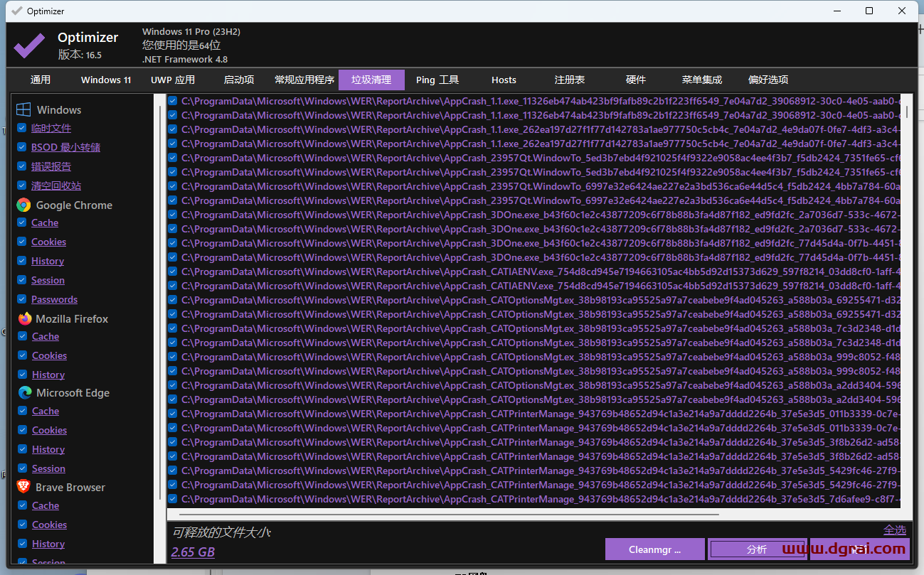Uncheck the 临时文件 checkbox
Image resolution: width=924 pixels, height=575 pixels.
22,128
